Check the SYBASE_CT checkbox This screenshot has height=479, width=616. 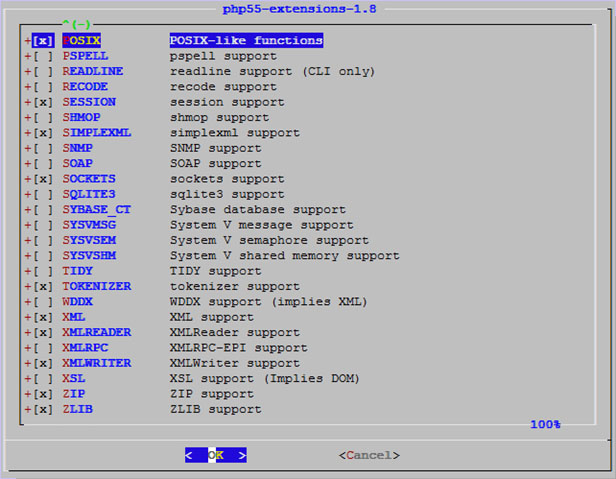coord(43,209)
